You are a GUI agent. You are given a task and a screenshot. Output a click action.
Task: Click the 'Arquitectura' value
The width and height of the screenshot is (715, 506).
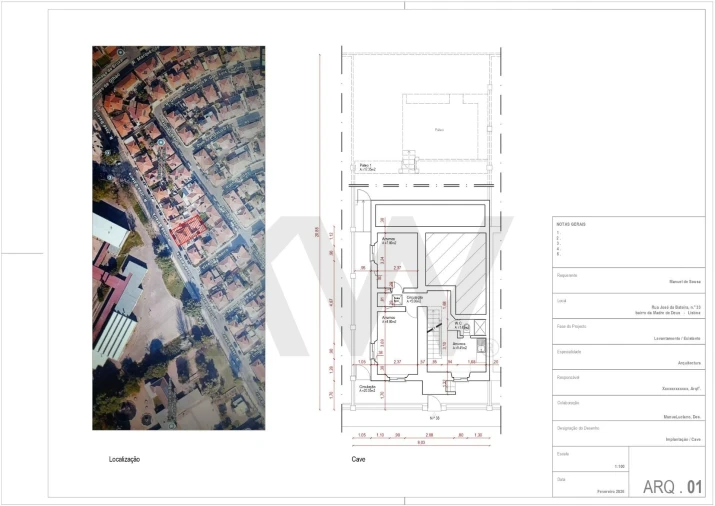coord(689,363)
